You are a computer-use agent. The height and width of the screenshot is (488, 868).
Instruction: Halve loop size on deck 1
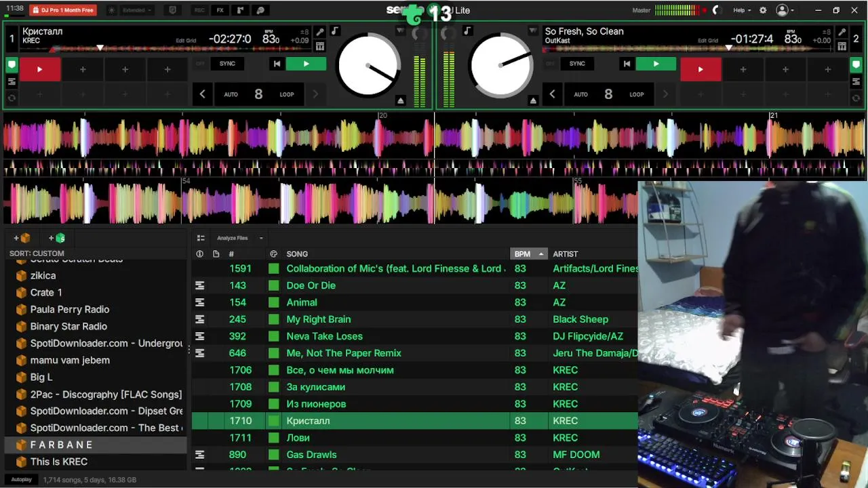pyautogui.click(x=202, y=94)
